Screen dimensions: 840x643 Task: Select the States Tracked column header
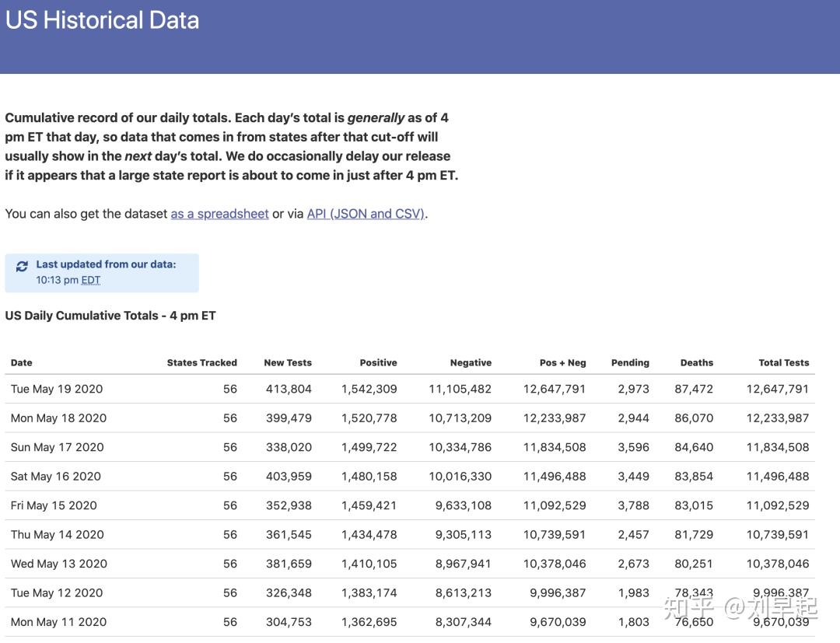(201, 362)
